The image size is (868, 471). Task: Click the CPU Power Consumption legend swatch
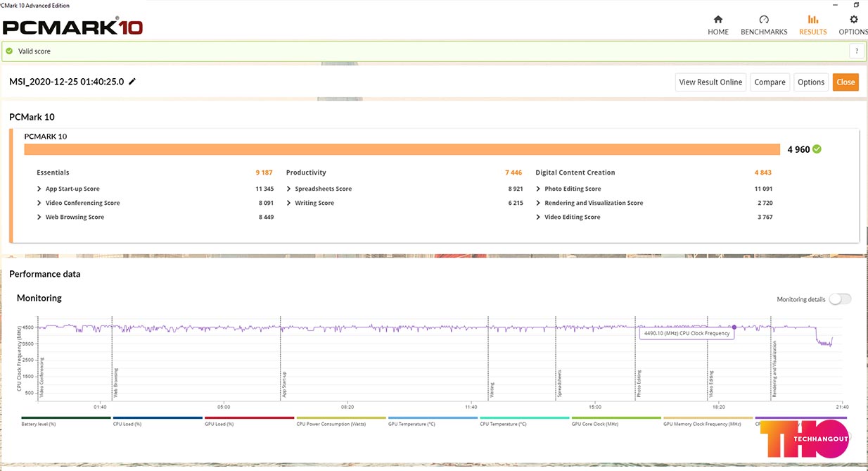[341, 417]
